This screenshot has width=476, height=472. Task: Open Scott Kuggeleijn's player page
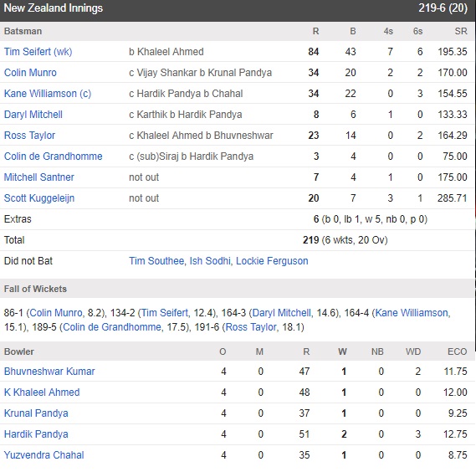click(39, 198)
